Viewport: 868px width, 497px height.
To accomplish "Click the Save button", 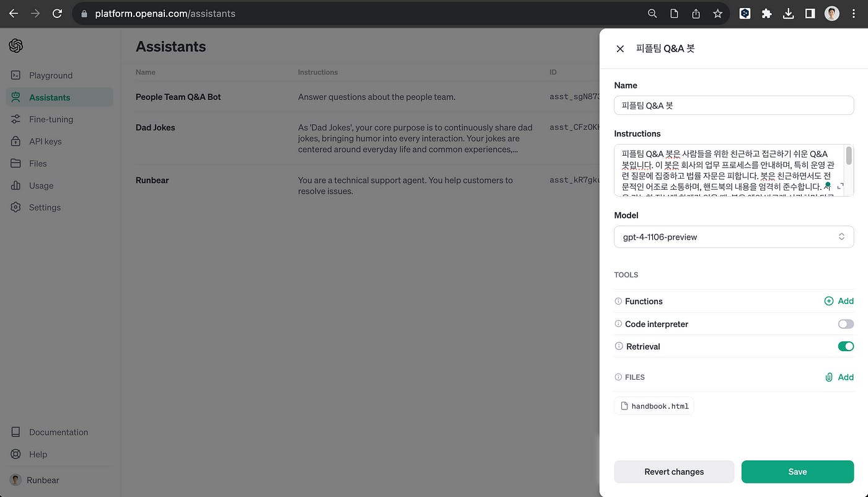I will [797, 472].
